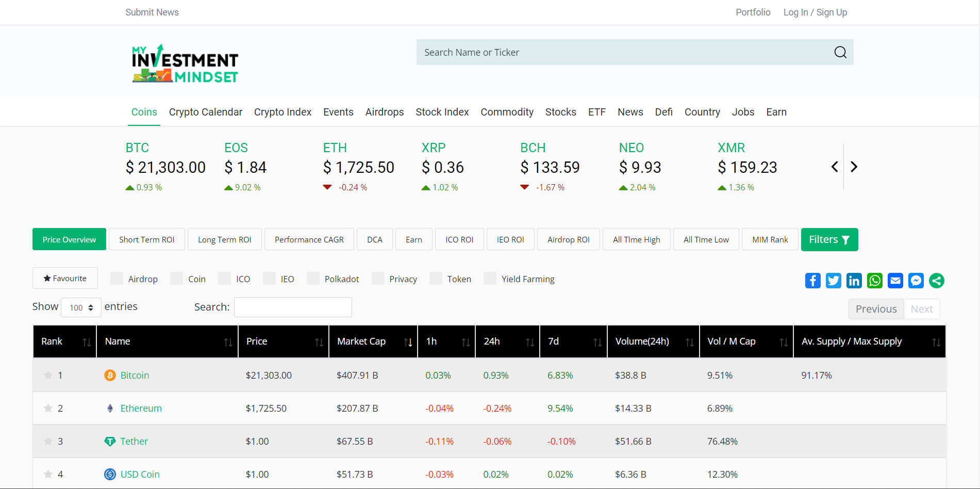This screenshot has height=489, width=980.
Task: Open the Submit News link
Action: click(152, 12)
